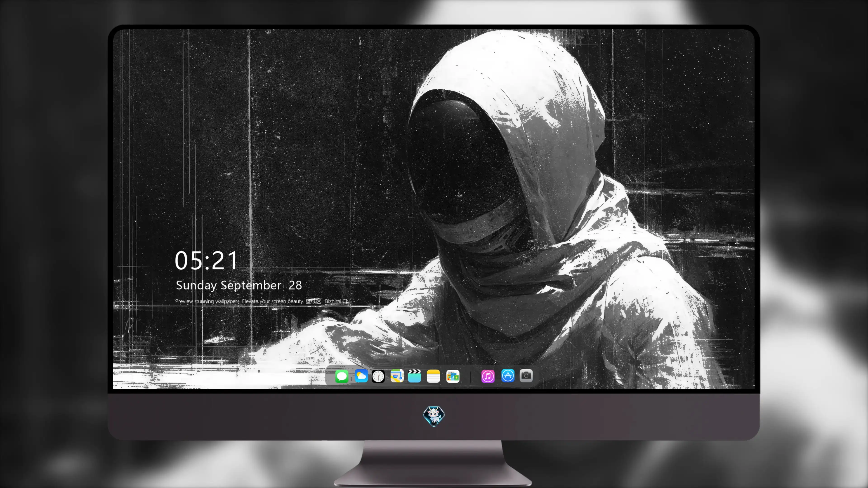Open the Messages app in the dock

[342, 376]
